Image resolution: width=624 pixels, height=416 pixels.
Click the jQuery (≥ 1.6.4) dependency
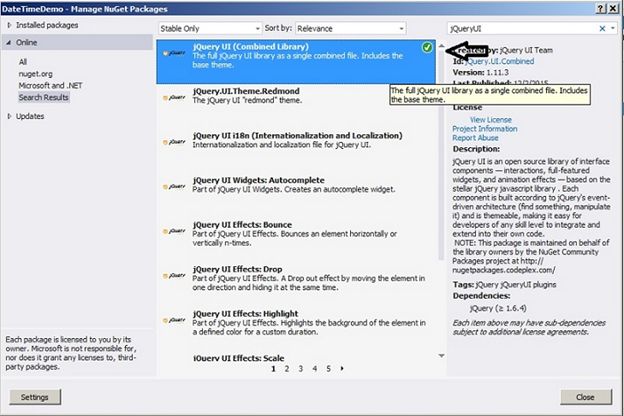(498, 308)
